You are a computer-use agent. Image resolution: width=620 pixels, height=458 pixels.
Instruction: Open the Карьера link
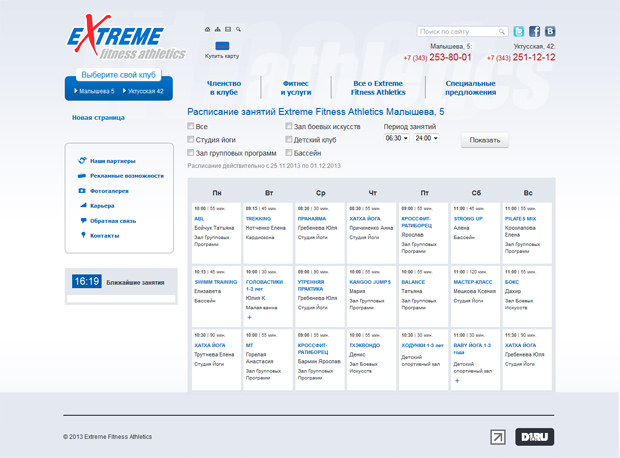tap(102, 206)
